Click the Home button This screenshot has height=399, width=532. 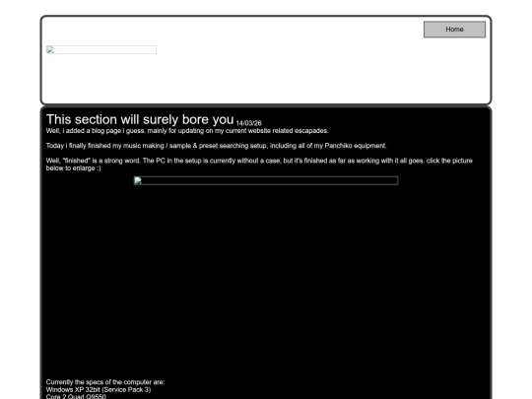click(x=454, y=30)
